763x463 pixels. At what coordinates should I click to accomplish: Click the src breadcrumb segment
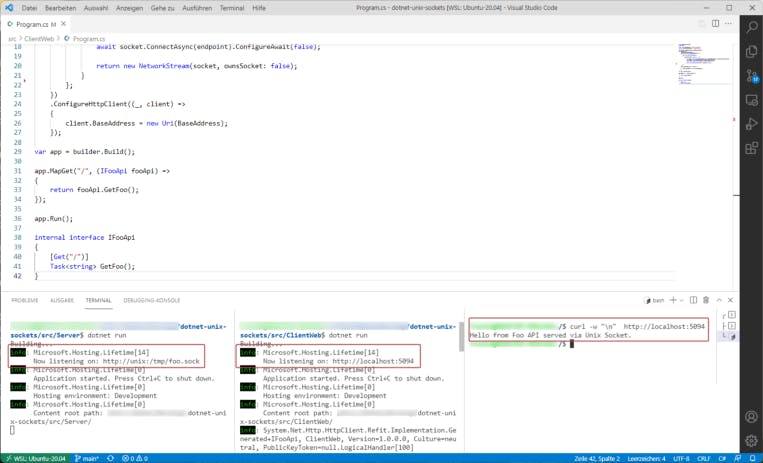click(x=12, y=38)
